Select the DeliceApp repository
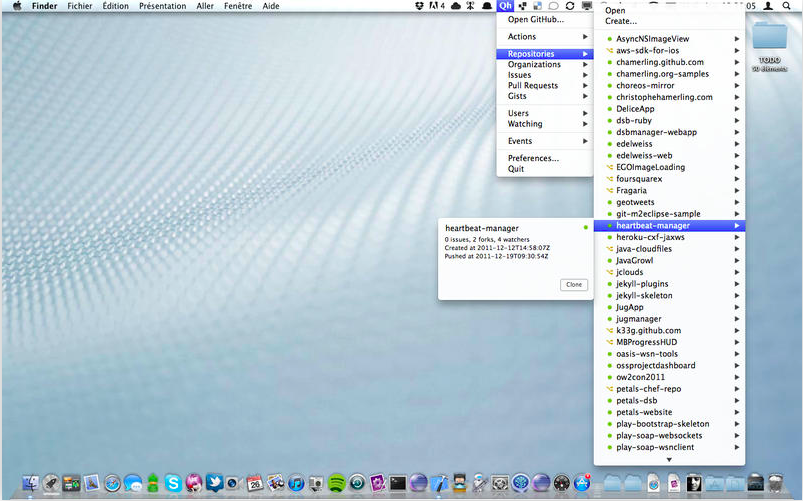The height and width of the screenshot is (501, 803). click(x=669, y=109)
